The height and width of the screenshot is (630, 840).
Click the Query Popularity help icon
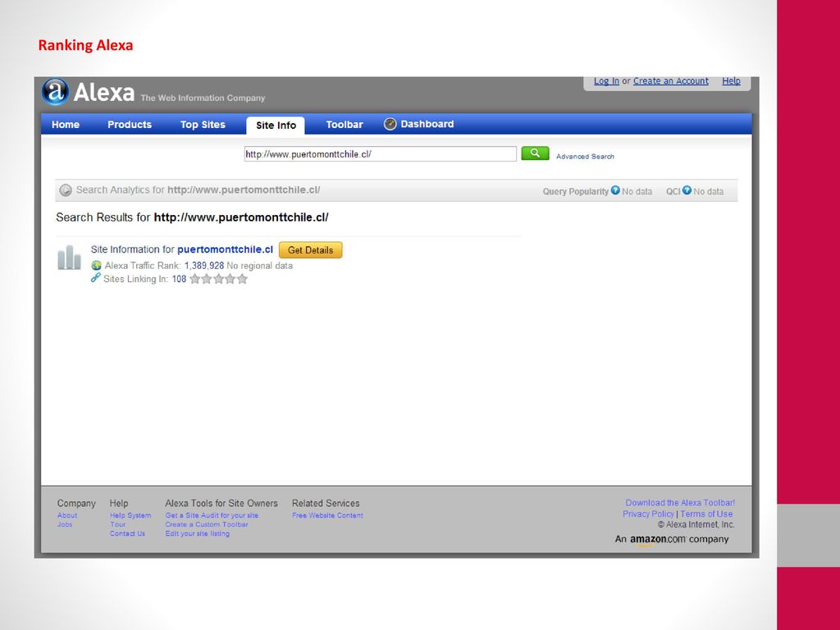(x=615, y=190)
